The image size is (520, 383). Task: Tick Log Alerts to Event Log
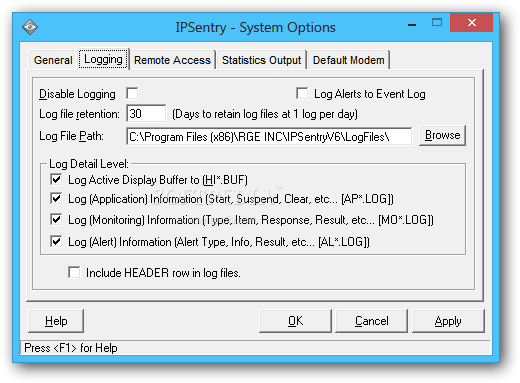(x=302, y=93)
